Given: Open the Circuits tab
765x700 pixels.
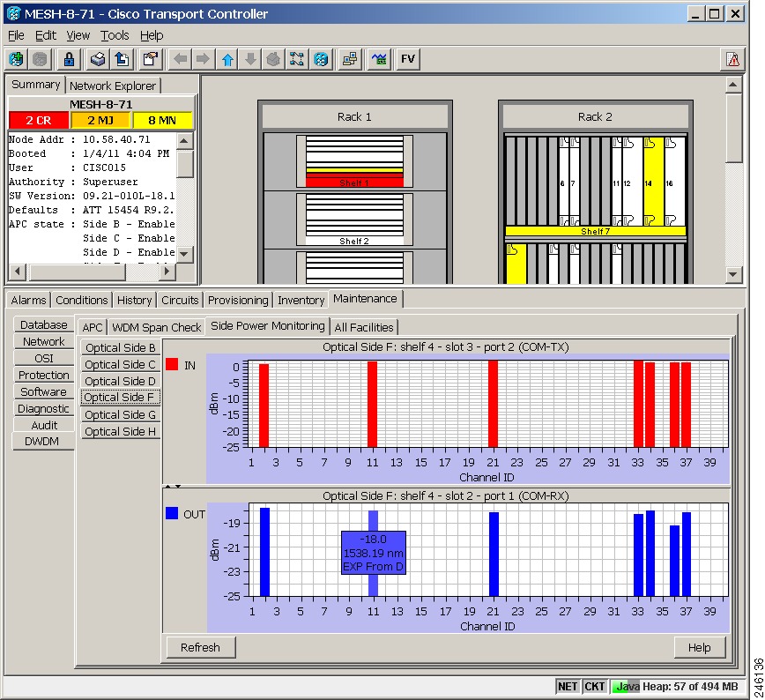Looking at the screenshot, I should click(x=180, y=301).
